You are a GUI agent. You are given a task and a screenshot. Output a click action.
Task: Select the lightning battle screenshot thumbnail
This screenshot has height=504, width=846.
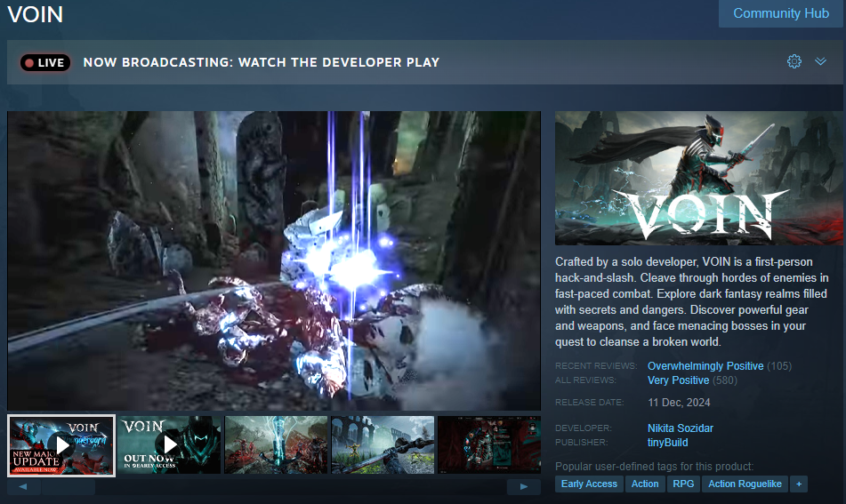point(276,444)
